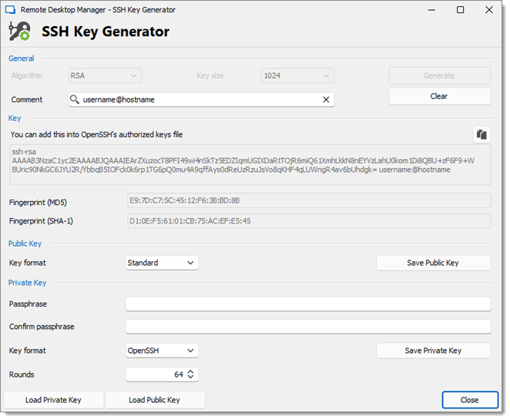
Task: Clear the Comment field with the X
Action: point(326,99)
